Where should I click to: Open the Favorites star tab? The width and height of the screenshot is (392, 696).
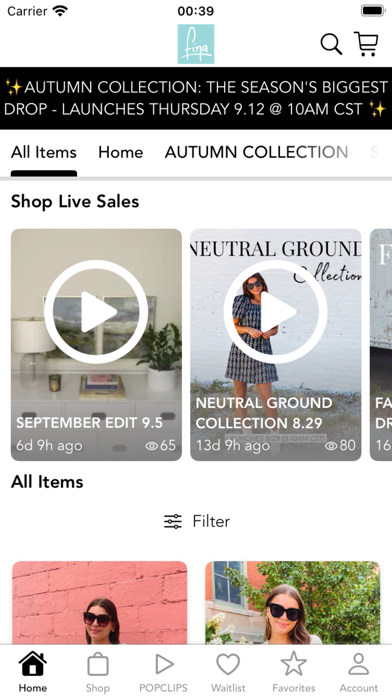pos(293,672)
